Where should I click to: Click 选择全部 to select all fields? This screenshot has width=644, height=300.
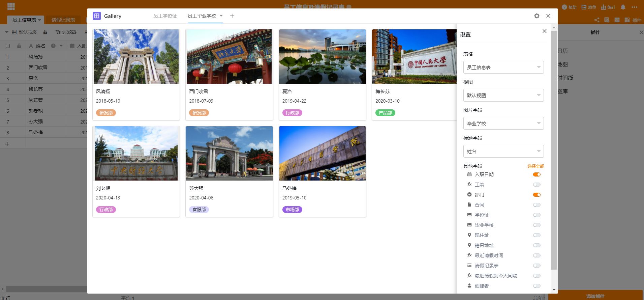click(x=535, y=166)
